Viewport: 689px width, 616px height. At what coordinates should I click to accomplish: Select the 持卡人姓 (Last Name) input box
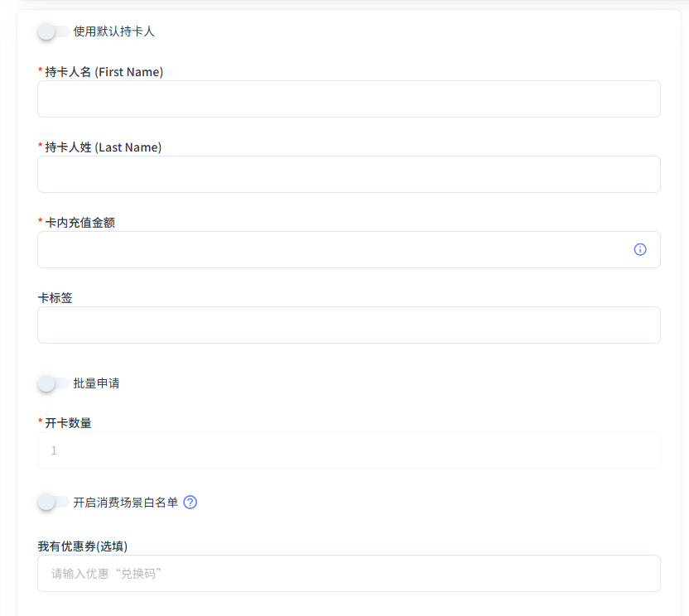click(x=349, y=174)
